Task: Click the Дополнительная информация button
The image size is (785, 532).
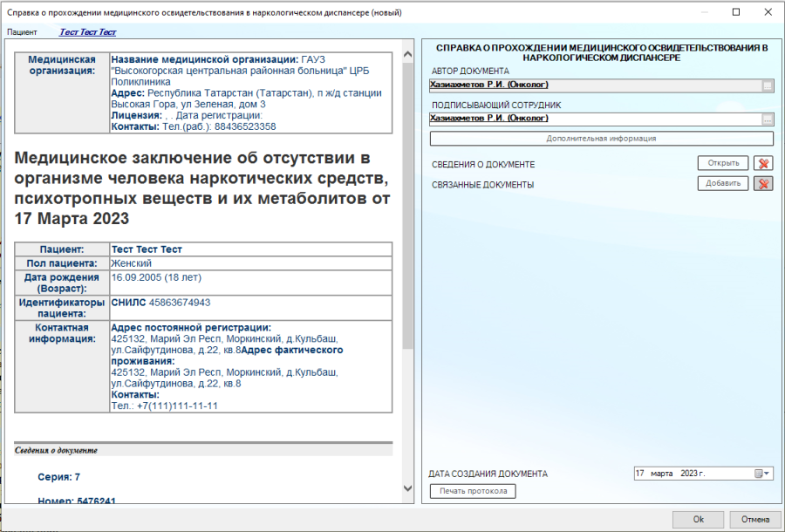Action: 601,139
